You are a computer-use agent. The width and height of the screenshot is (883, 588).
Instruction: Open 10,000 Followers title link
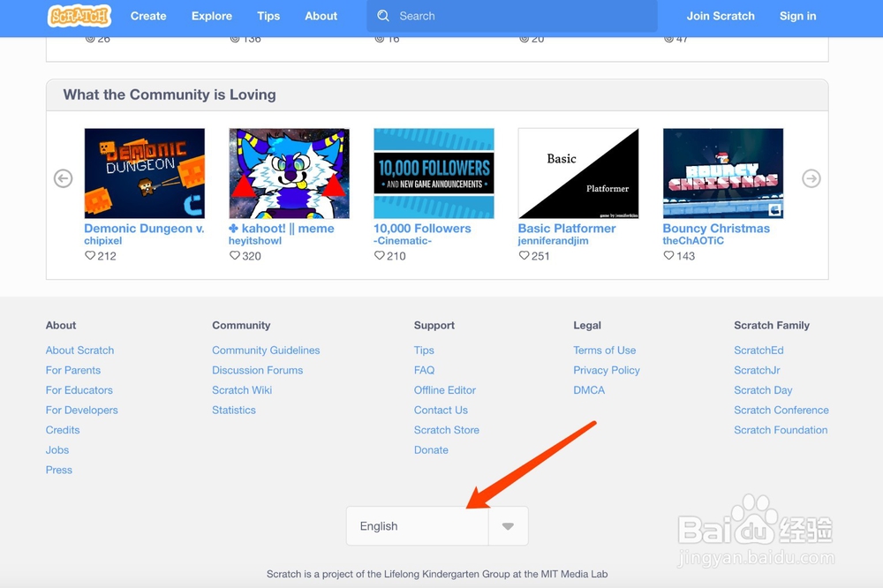click(x=422, y=228)
